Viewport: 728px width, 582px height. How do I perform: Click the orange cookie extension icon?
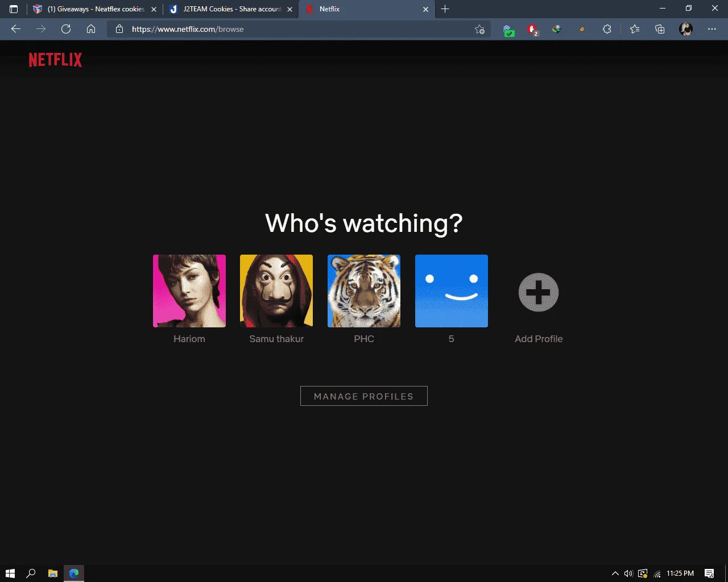click(x=582, y=29)
